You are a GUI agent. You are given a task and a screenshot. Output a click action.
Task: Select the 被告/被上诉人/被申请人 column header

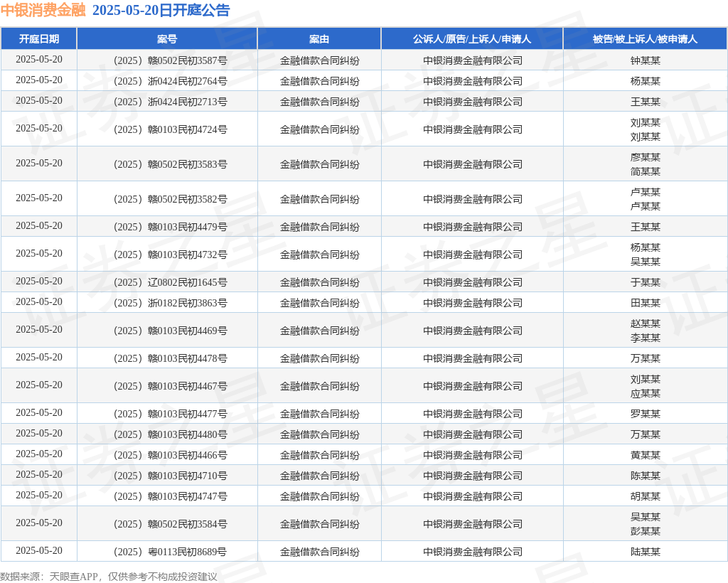point(645,39)
